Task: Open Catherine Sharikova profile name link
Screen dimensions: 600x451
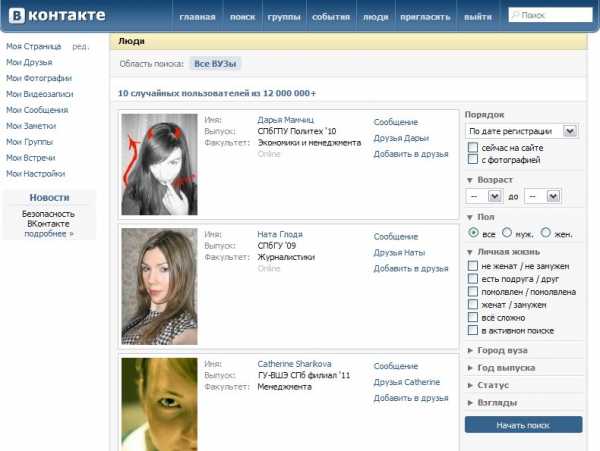Action: pyautogui.click(x=294, y=364)
